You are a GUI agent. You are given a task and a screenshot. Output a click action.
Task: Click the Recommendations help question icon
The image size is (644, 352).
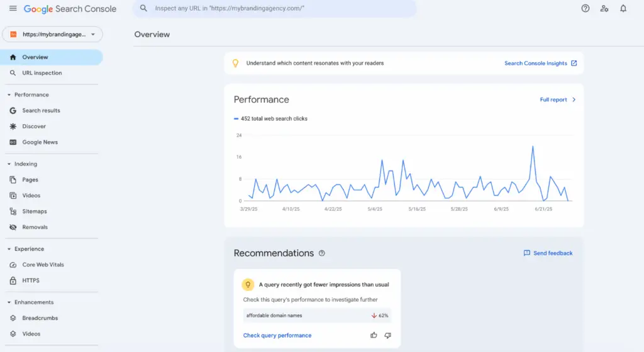321,253
